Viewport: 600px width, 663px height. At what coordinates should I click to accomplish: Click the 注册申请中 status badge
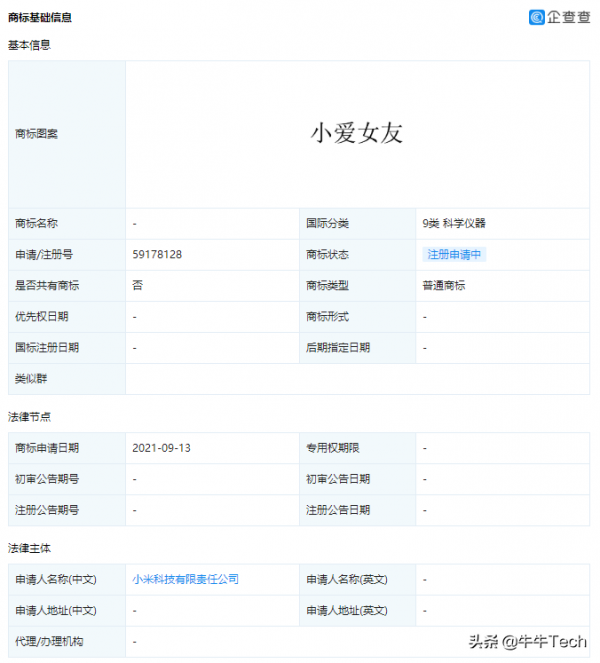pyautogui.click(x=454, y=254)
